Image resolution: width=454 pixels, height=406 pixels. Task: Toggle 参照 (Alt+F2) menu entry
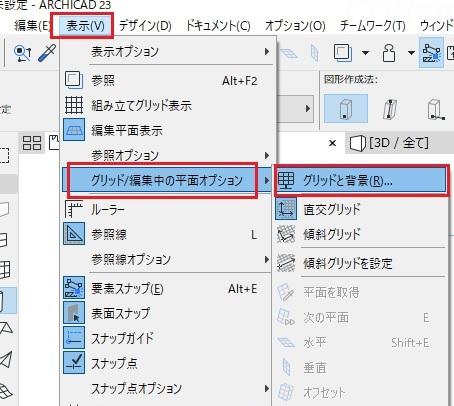point(168,80)
